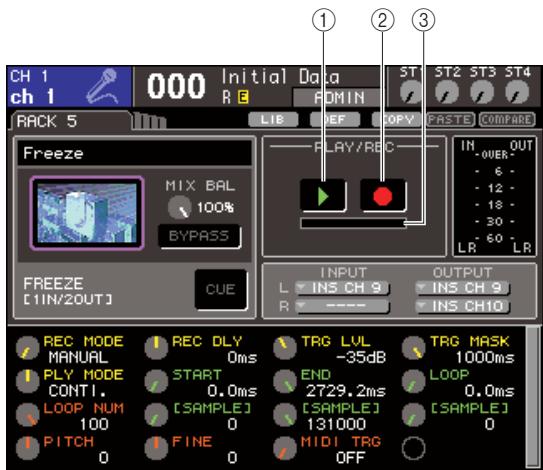This screenshot has height=470, width=543.
Task: Open the OUTPUT INS CH10 dropdown
Action: click(x=462, y=306)
